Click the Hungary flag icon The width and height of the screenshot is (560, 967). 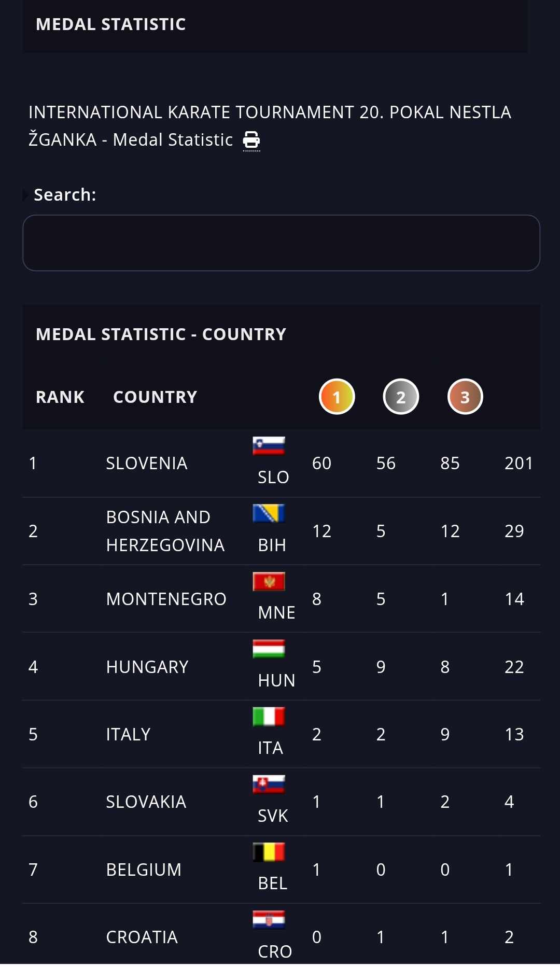pyautogui.click(x=269, y=649)
